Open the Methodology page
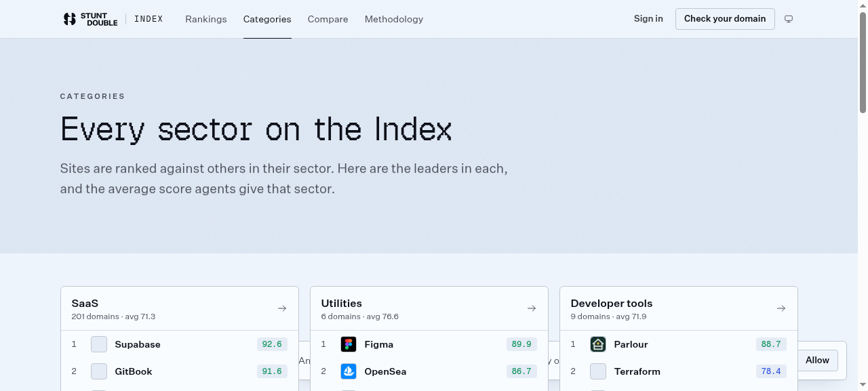The width and height of the screenshot is (868, 391). tap(394, 19)
